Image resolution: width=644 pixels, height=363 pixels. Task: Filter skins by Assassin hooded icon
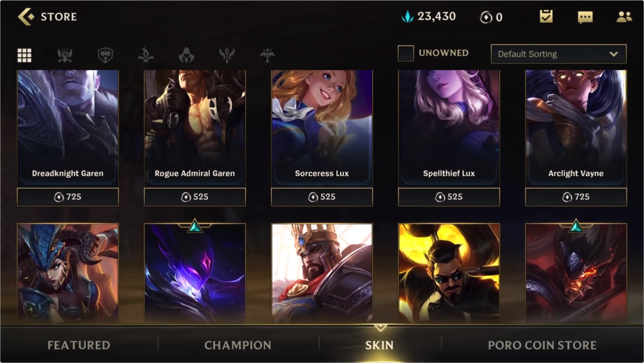pyautogui.click(x=187, y=55)
